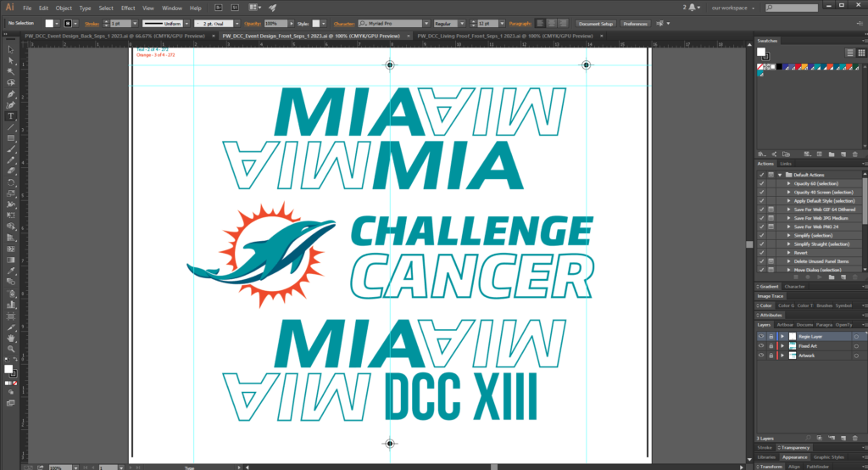868x470 pixels.
Task: Align paragraph left in control bar
Action: [x=540, y=23]
